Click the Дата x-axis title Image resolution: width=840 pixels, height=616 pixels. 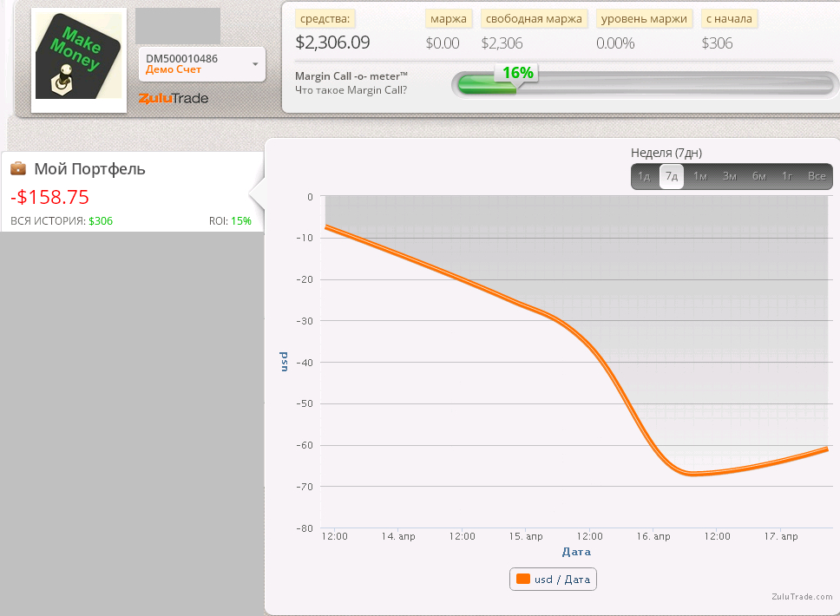pos(576,551)
